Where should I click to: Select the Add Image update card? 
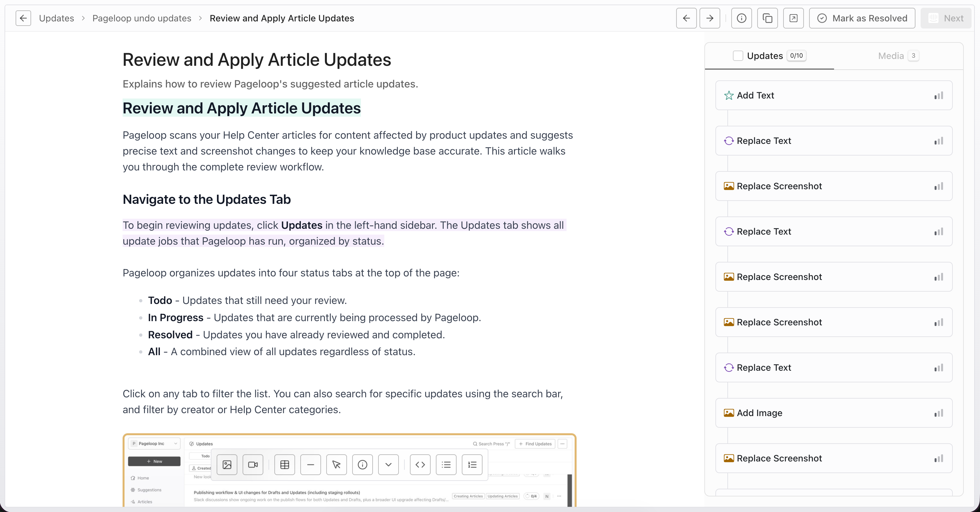834,413
